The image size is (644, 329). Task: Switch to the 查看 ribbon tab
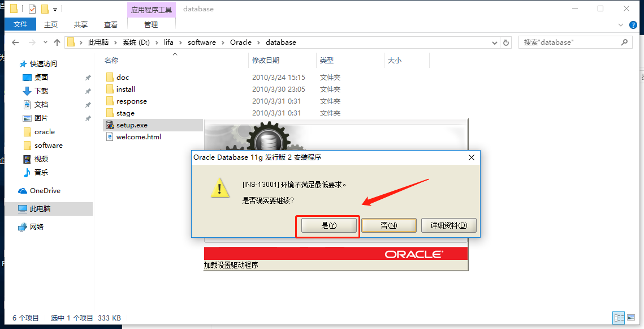click(111, 25)
